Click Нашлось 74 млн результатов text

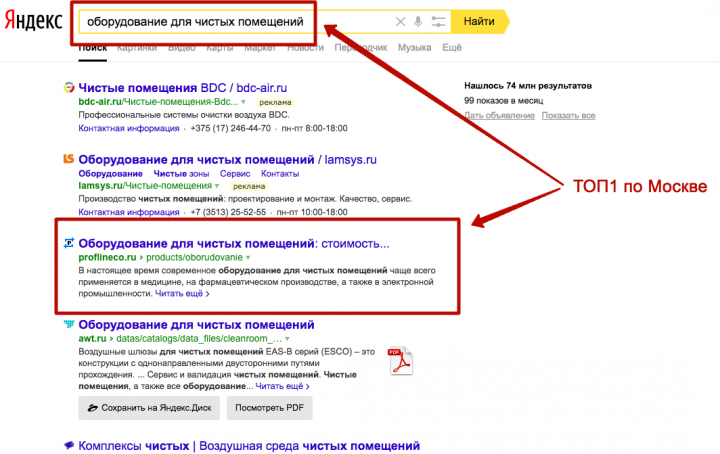click(528, 86)
